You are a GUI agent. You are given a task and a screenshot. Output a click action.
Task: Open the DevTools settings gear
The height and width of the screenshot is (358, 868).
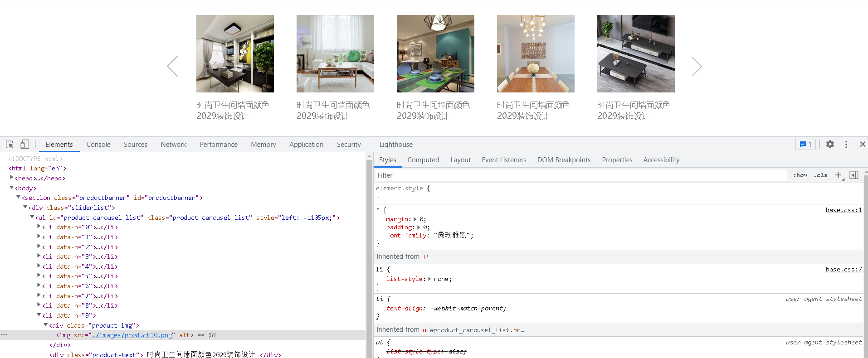[x=830, y=144]
